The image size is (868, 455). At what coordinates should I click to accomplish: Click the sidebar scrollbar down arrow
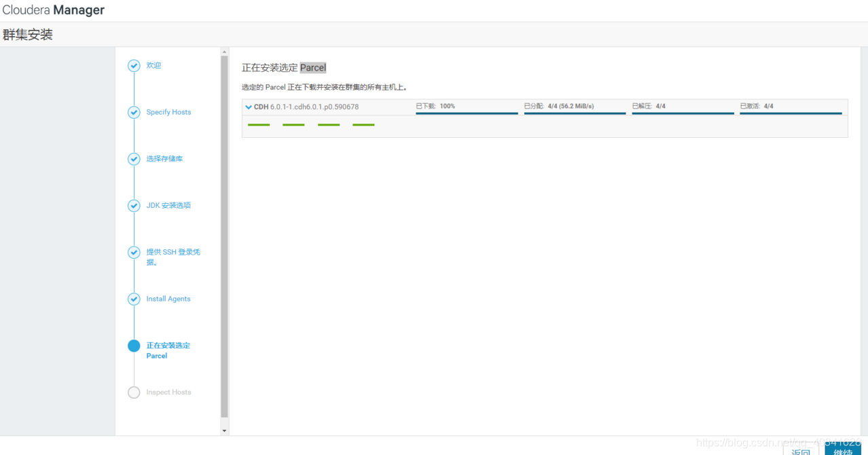pos(224,431)
